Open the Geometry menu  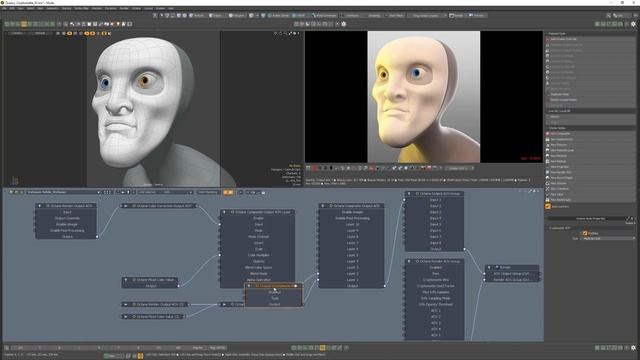click(52, 8)
